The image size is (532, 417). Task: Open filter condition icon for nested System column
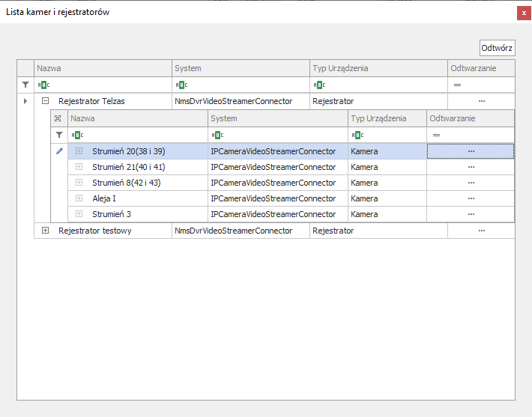click(x=217, y=135)
